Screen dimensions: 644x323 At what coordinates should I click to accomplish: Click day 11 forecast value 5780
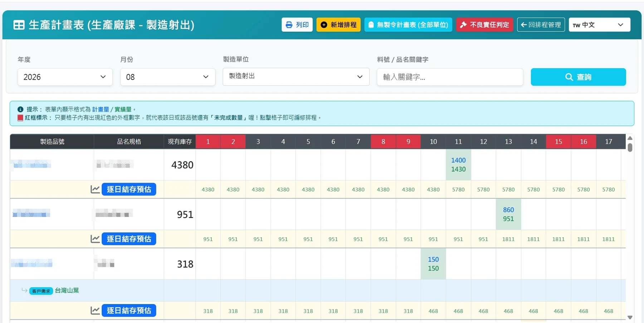(x=458, y=190)
